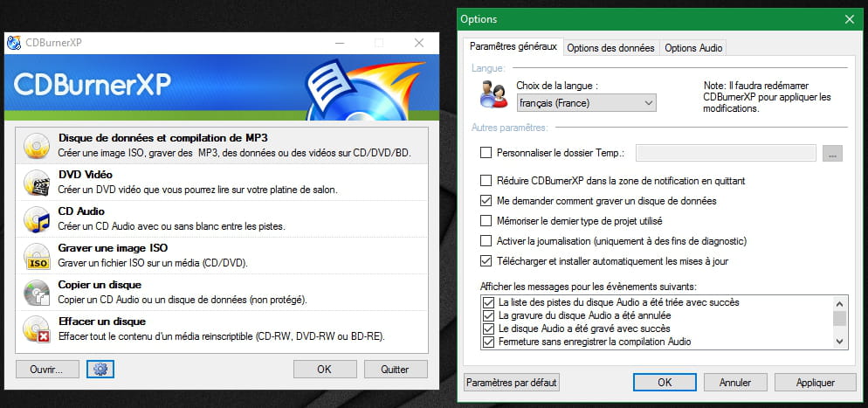This screenshot has height=408, width=868.
Task: Close the CDBurnerXP window
Action: click(x=419, y=43)
